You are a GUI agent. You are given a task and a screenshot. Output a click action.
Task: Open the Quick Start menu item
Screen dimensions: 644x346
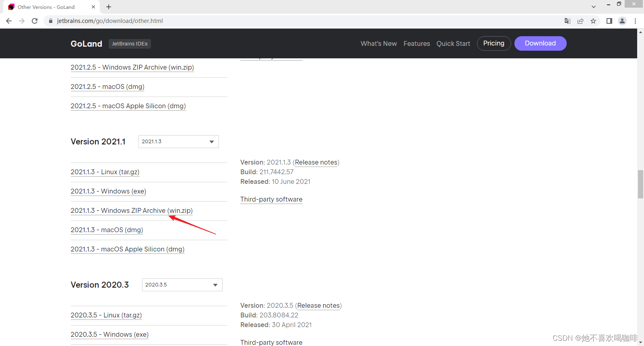click(x=453, y=43)
